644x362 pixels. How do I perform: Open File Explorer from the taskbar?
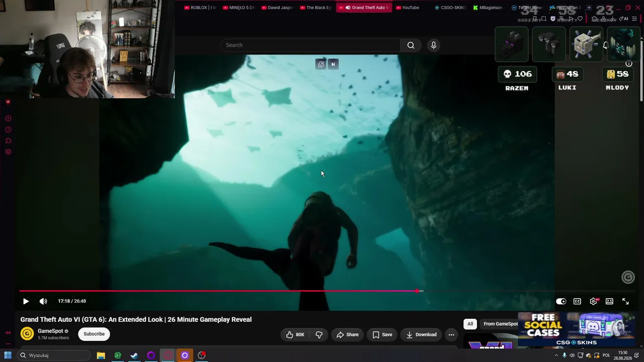coord(101,355)
